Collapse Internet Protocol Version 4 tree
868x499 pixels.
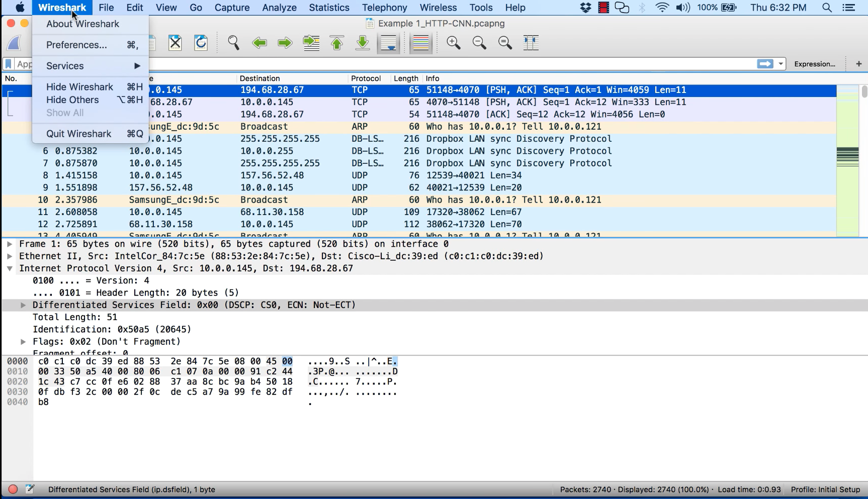click(10, 268)
